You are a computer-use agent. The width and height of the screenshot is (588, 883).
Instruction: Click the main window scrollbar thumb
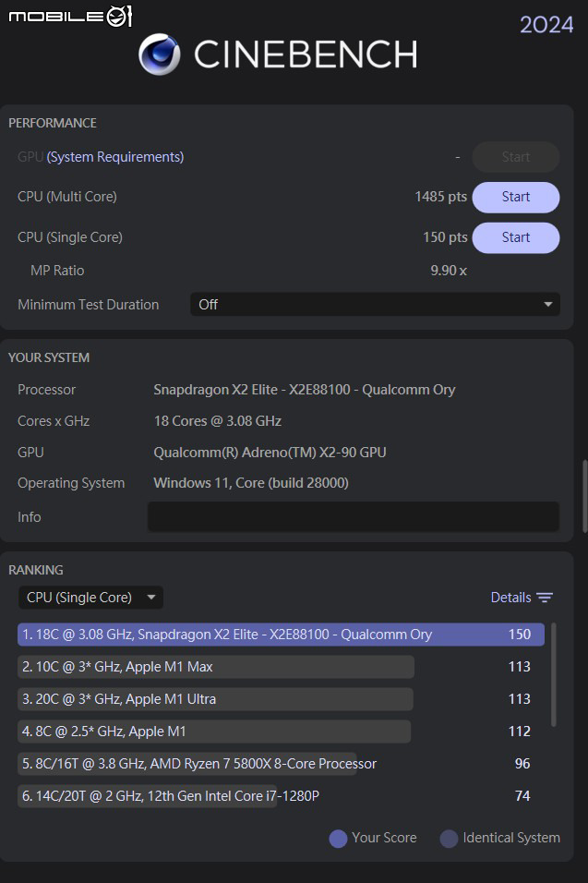tap(584, 496)
